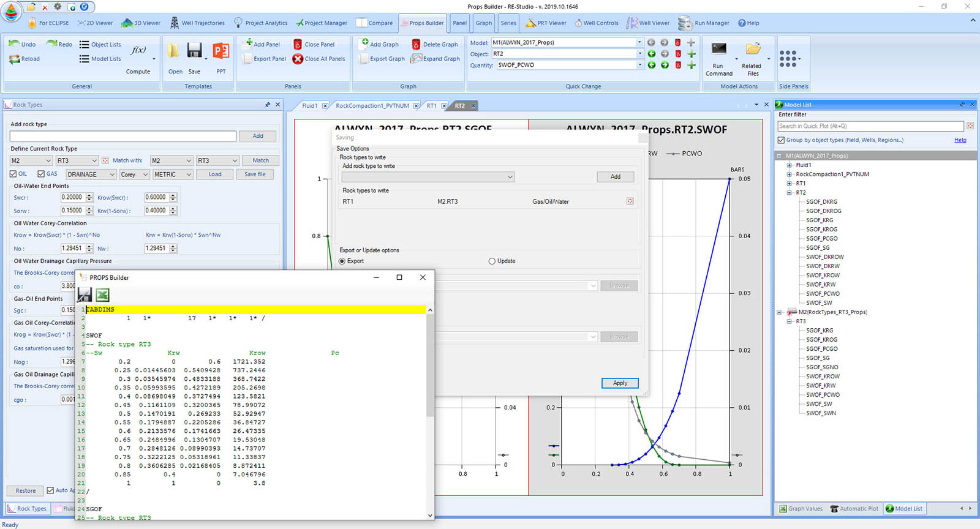
Task: Click Apply in the Saving dialog
Action: 620,383
